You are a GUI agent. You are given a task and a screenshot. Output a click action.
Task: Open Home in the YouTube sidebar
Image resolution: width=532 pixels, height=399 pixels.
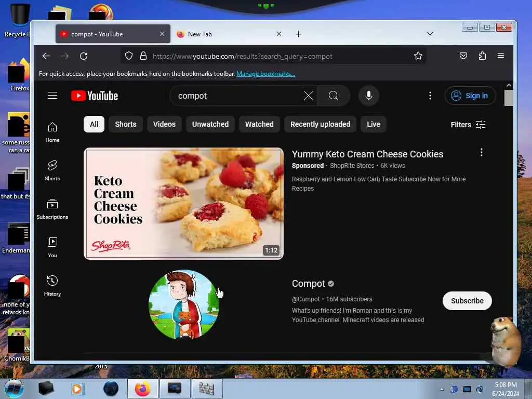point(52,132)
